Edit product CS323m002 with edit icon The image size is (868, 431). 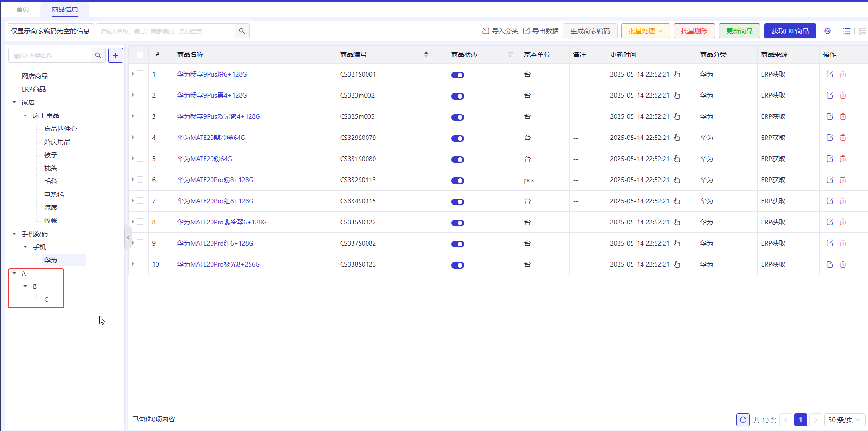[830, 95]
